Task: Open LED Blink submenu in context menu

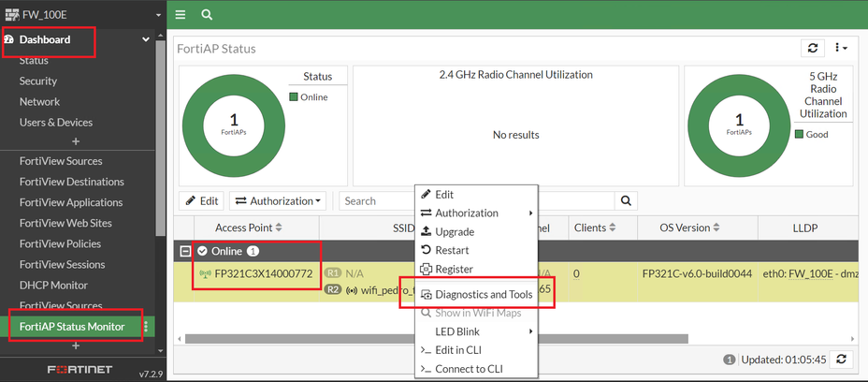Action: pyautogui.click(x=457, y=331)
